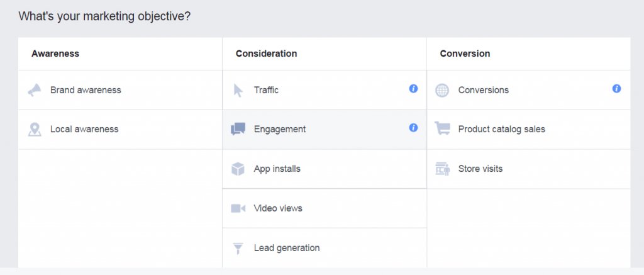The height and width of the screenshot is (275, 644).
Task: Select the Lead generation objective text
Action: [x=287, y=248]
